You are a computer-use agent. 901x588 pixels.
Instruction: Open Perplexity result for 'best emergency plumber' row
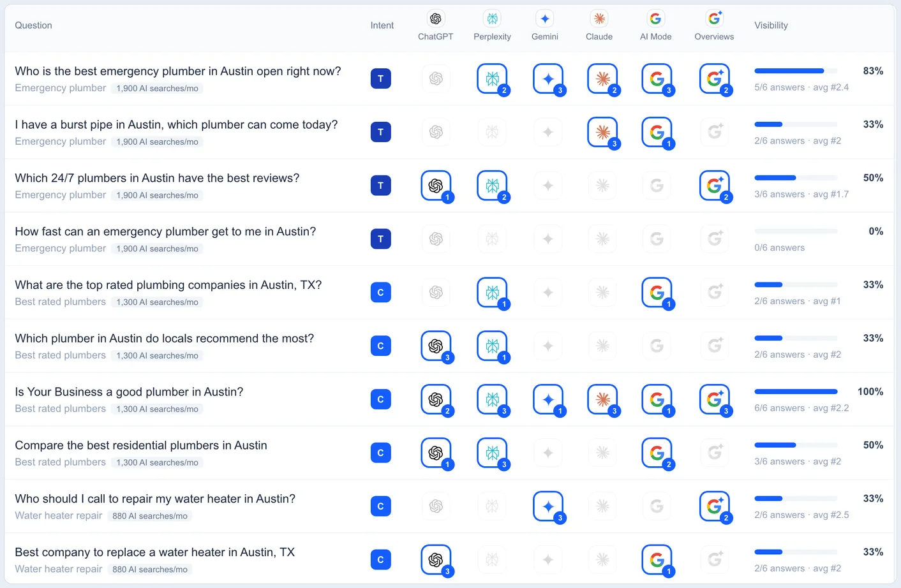(493, 79)
